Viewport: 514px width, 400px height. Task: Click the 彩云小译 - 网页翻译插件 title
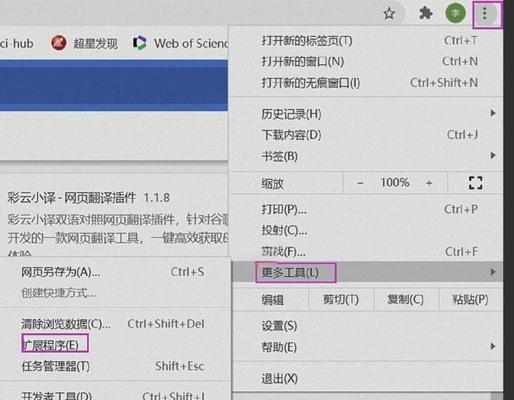coord(71,198)
